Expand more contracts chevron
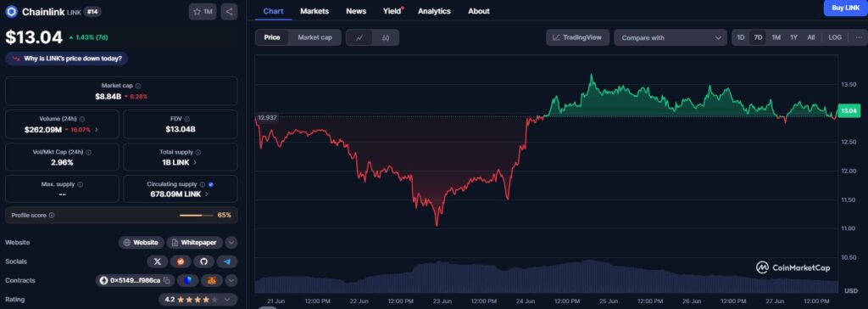The width and height of the screenshot is (868, 309). [x=231, y=280]
